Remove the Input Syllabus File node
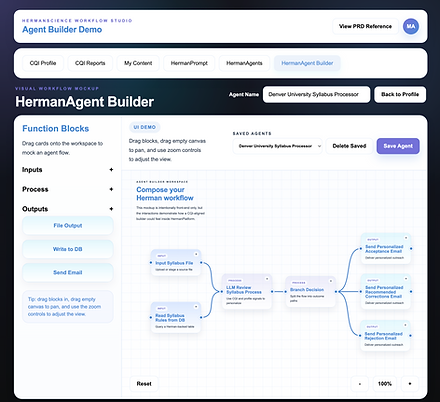The image size is (440, 402). [x=196, y=254]
